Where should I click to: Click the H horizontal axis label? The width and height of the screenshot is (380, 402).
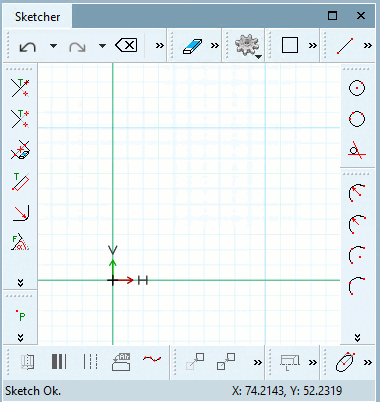pos(143,280)
